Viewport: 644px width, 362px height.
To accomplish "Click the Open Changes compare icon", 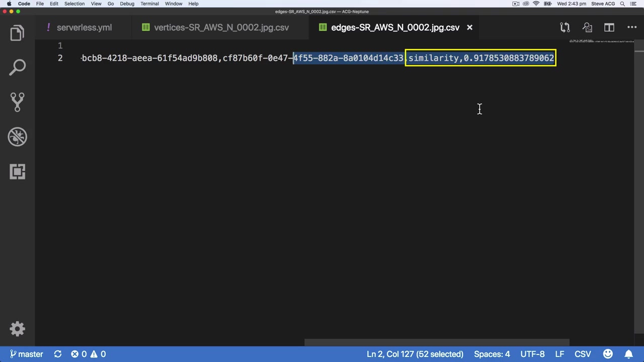I will coord(565,28).
